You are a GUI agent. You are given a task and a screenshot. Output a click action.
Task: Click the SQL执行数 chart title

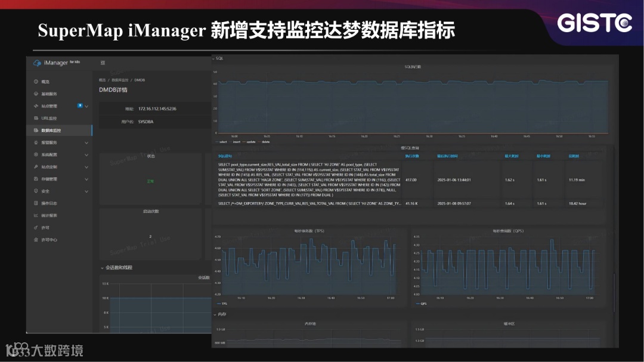coord(413,67)
